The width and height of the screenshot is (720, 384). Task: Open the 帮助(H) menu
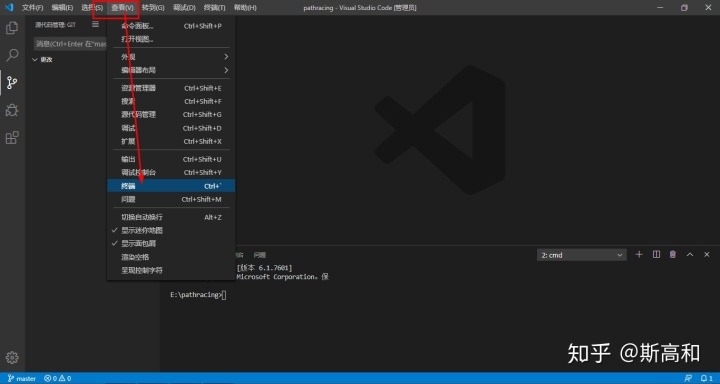coord(245,8)
